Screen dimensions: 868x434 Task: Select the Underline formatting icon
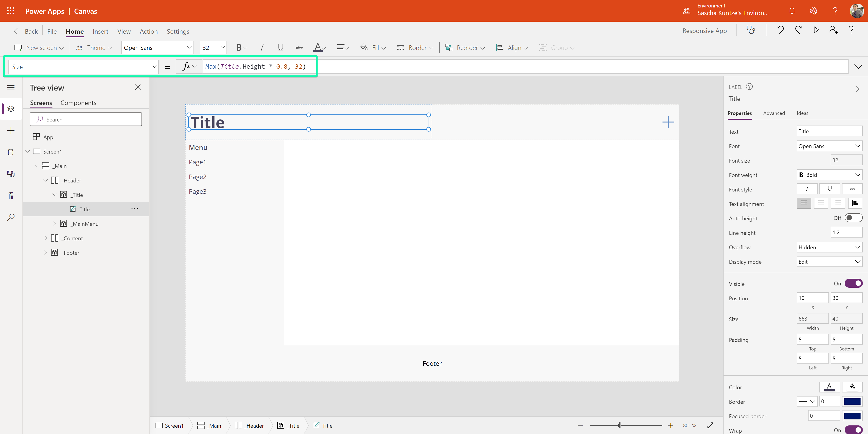click(280, 47)
